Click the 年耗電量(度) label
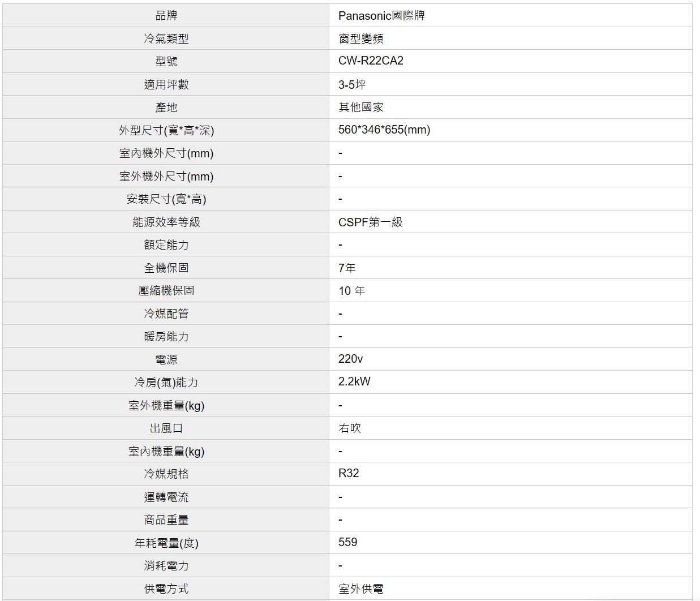 click(x=166, y=543)
